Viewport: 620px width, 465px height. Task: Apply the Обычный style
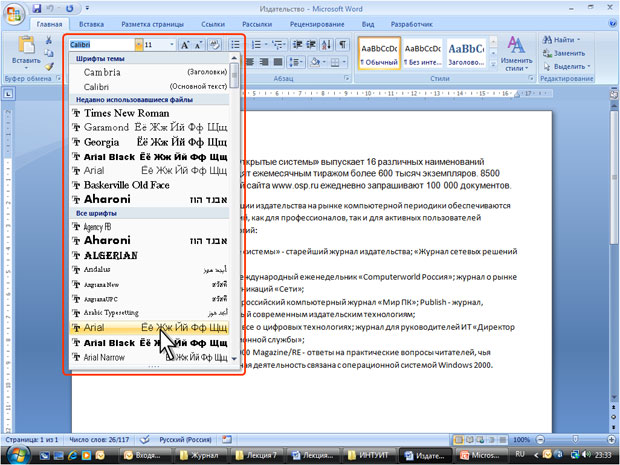379,53
